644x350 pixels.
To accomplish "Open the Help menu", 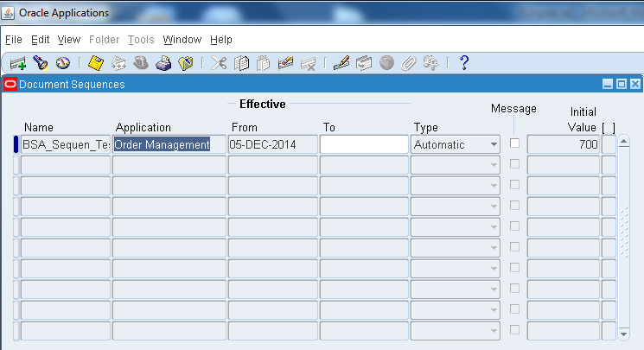I will click(x=221, y=40).
